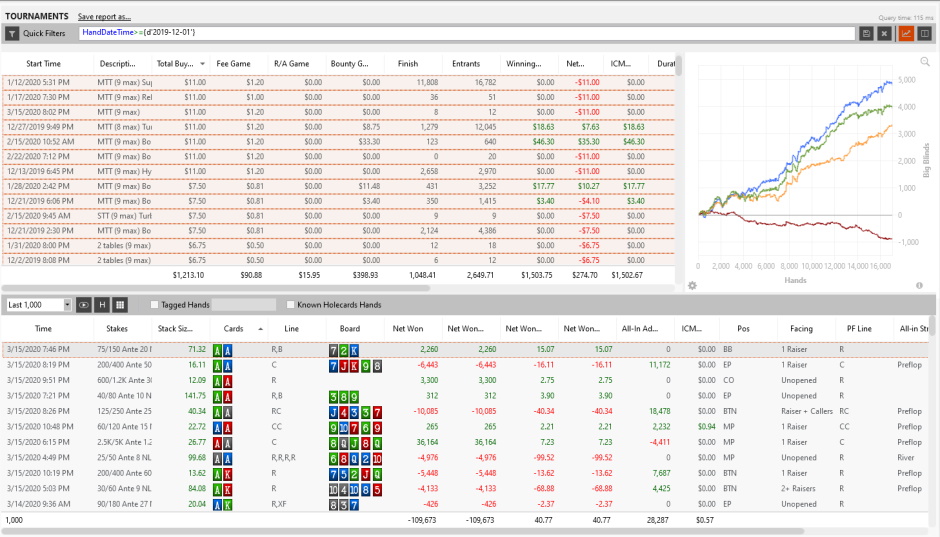Sort hands by the Facing column
The image size is (940, 537).
click(801, 329)
